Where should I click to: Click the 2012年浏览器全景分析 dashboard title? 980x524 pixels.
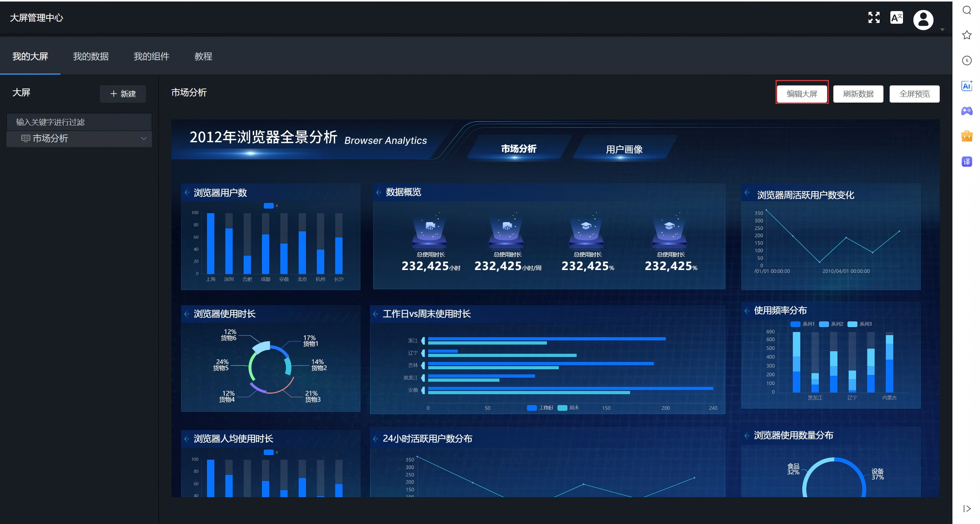click(263, 137)
